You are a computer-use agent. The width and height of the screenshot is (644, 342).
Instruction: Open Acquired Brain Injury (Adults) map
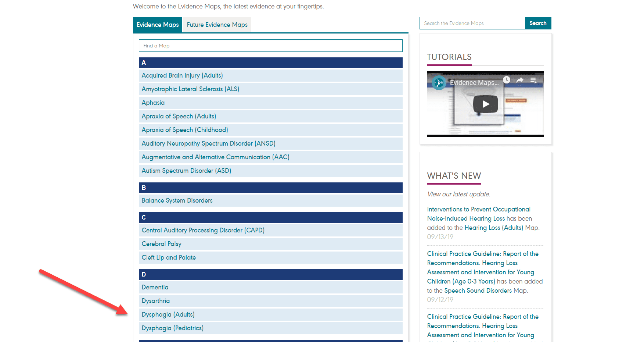click(x=182, y=75)
